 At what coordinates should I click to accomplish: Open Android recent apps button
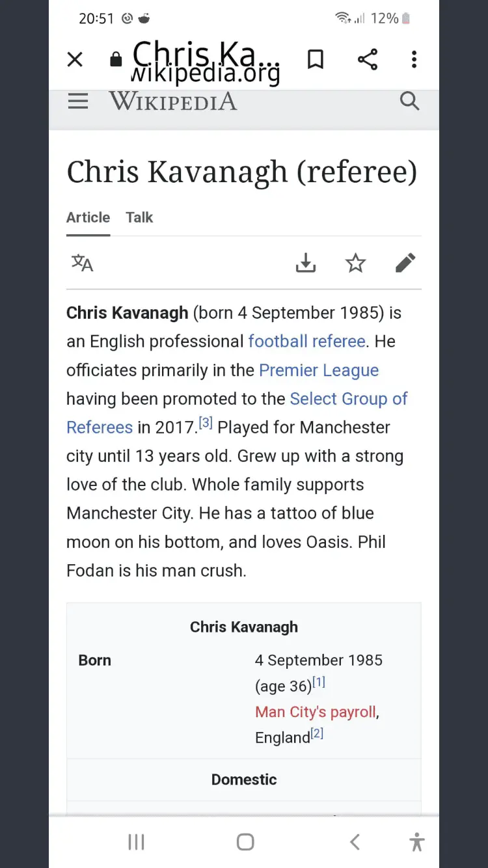click(136, 842)
